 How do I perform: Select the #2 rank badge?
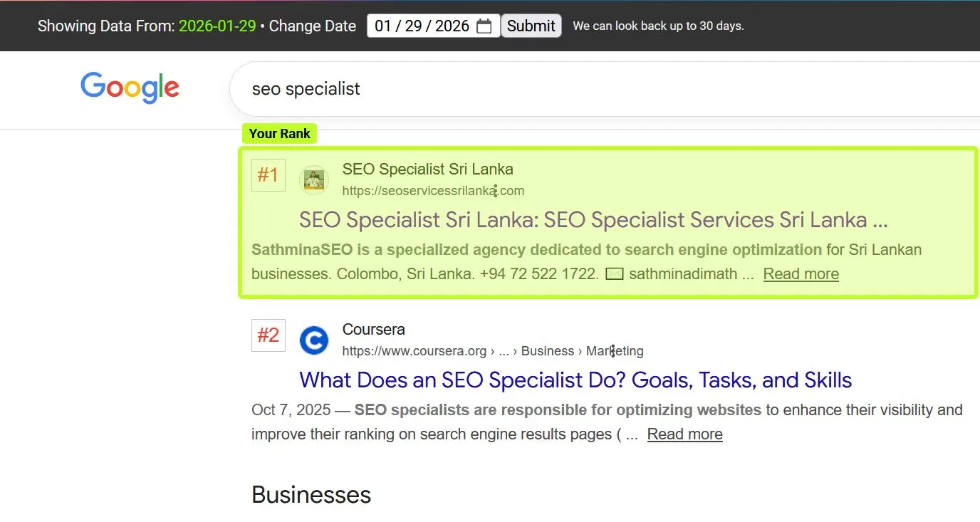click(269, 335)
